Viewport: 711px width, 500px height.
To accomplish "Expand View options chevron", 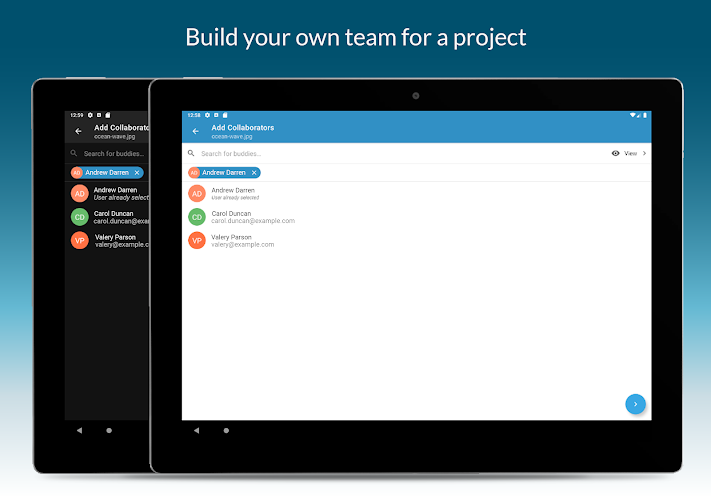I will (644, 153).
